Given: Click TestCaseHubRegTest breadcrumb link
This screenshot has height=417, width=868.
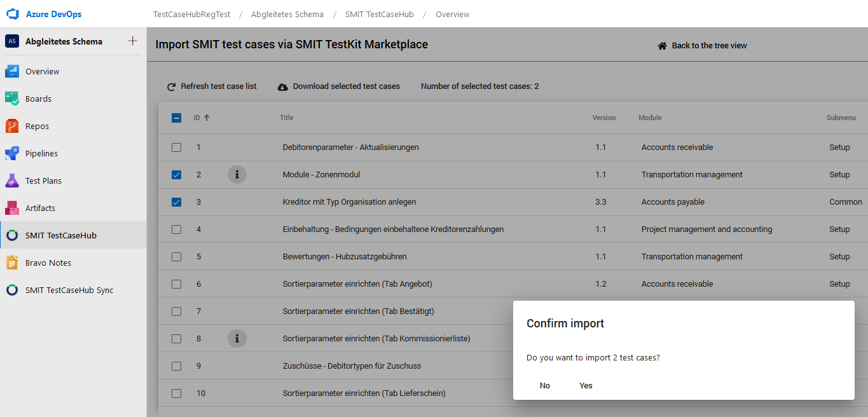Looking at the screenshot, I should pyautogui.click(x=191, y=14).
